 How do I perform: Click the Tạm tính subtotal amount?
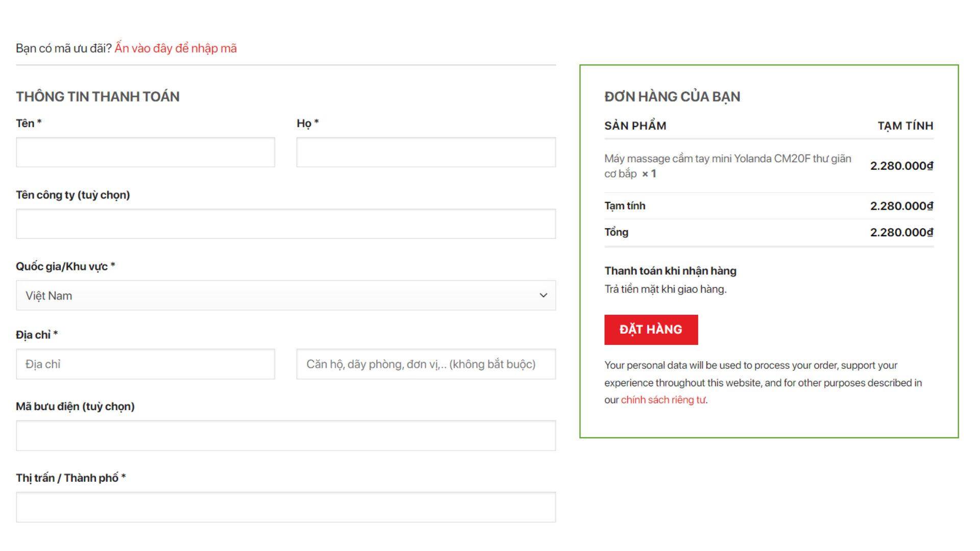coord(901,206)
